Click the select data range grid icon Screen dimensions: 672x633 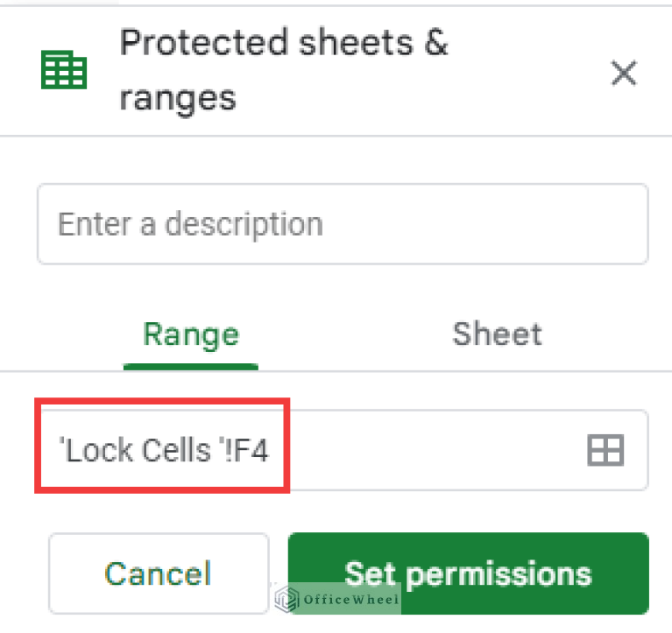click(x=605, y=451)
